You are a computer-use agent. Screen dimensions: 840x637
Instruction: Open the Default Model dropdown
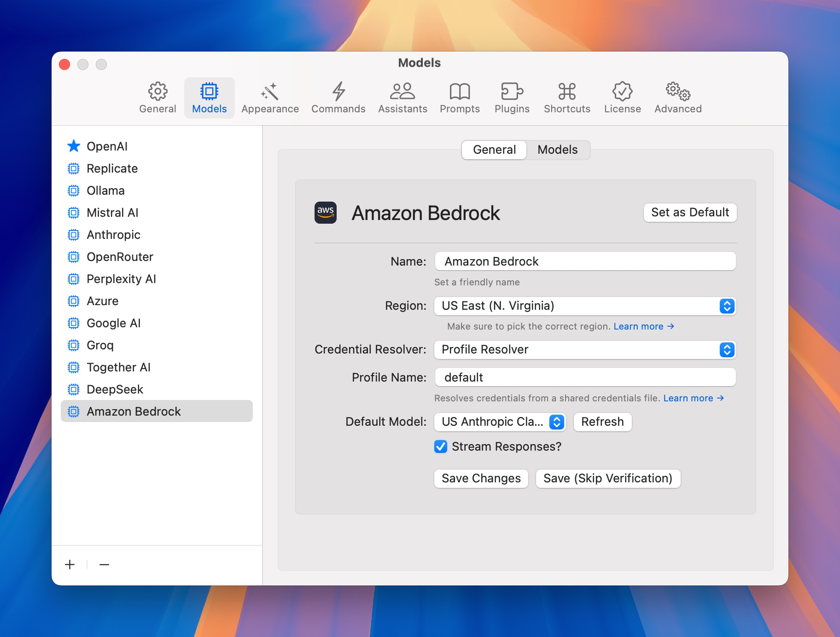tap(500, 422)
